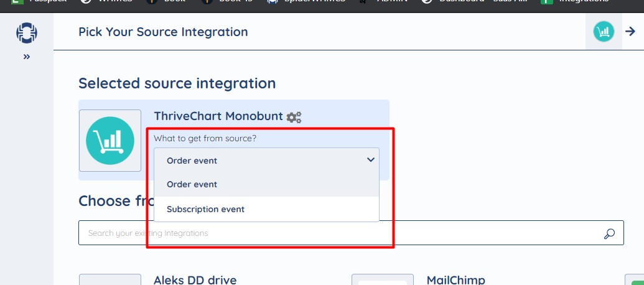Click the 'Pick Your Source Integration' heading

[x=163, y=32]
